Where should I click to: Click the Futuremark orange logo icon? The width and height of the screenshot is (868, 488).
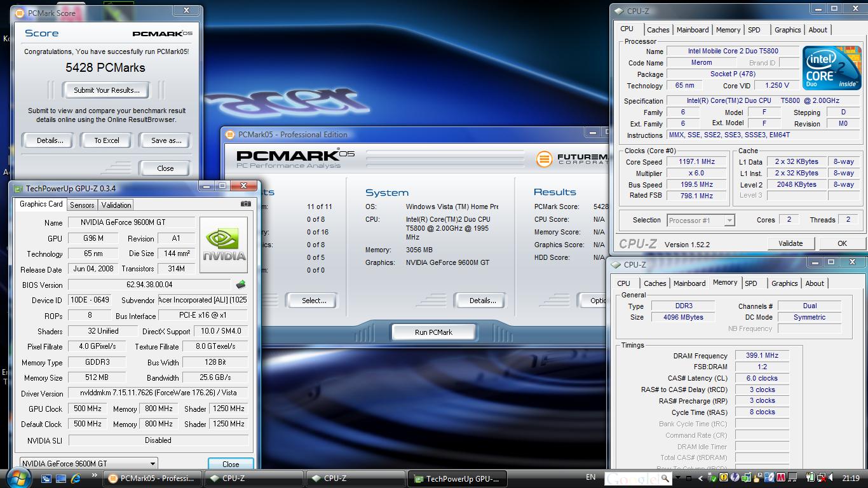pos(543,159)
